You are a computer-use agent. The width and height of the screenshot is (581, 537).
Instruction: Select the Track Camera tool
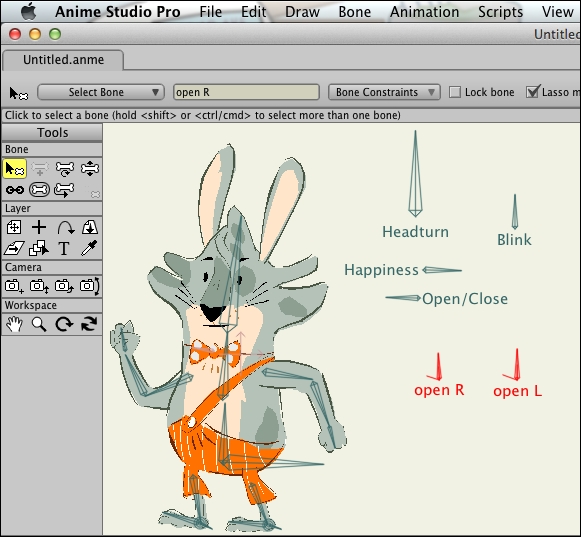point(14,286)
